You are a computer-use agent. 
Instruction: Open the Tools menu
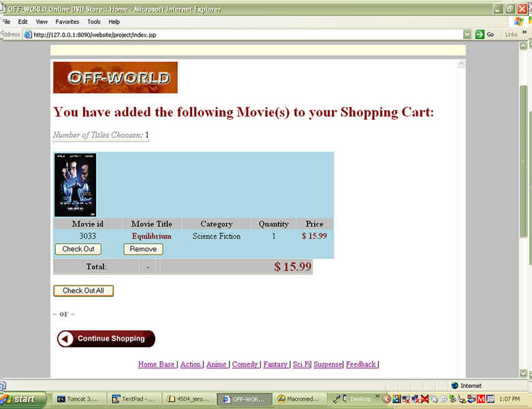tap(94, 22)
